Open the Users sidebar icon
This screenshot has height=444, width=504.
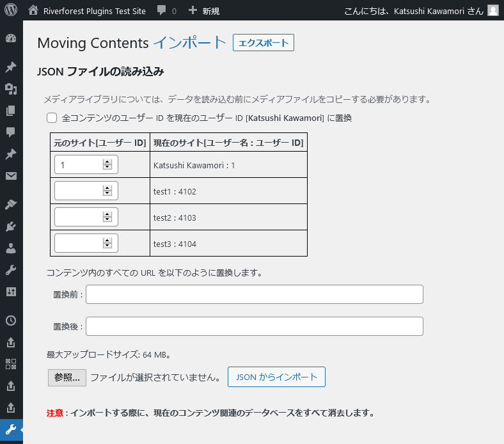click(11, 248)
